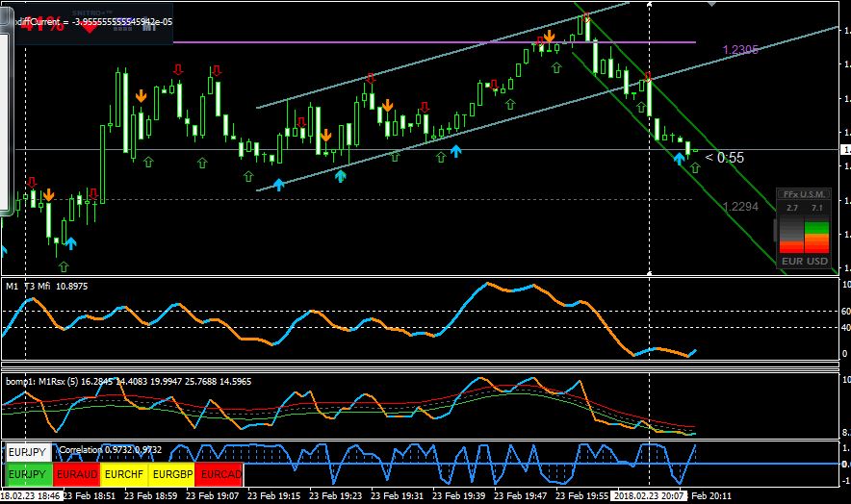
Task: Click the 23 Feb 18:51 time label
Action: [x=90, y=496]
